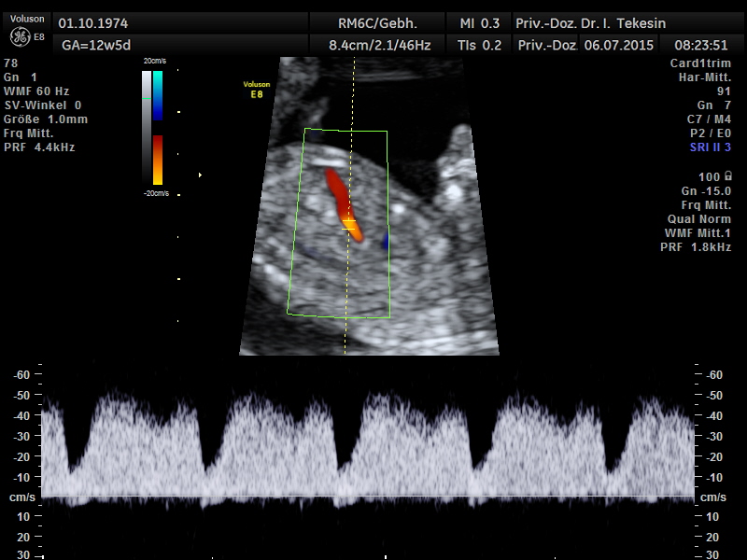Click the grayscale map bar
747x560 pixels.
146,127
